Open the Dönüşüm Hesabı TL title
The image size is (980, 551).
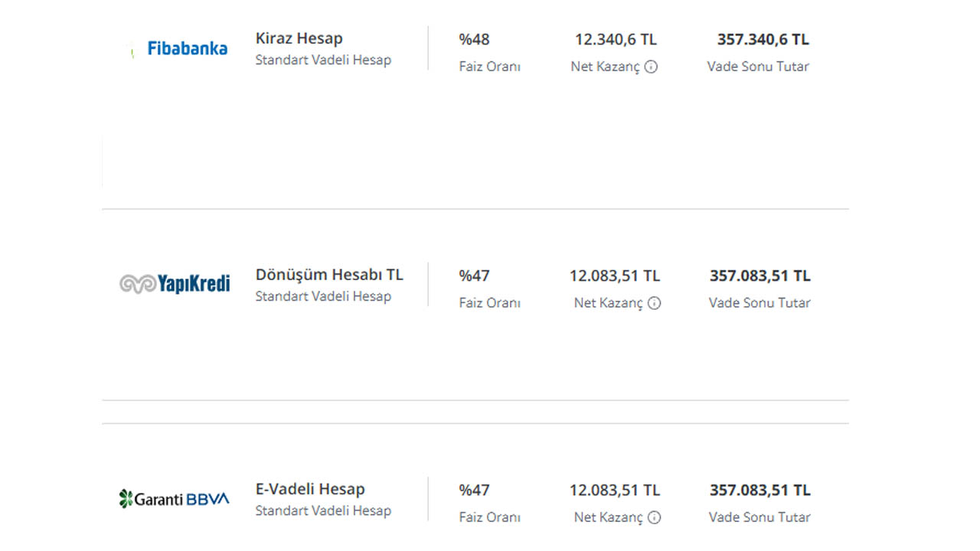[329, 275]
